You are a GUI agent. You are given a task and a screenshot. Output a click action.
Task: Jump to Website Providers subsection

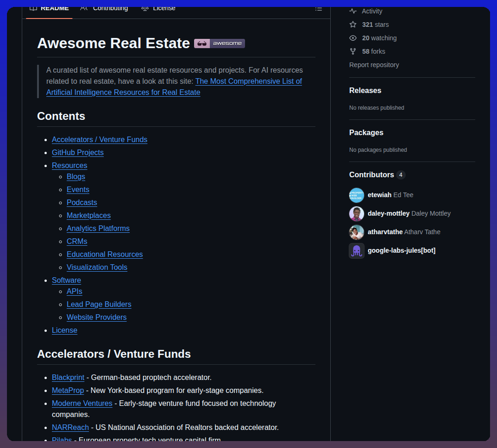[97, 317]
